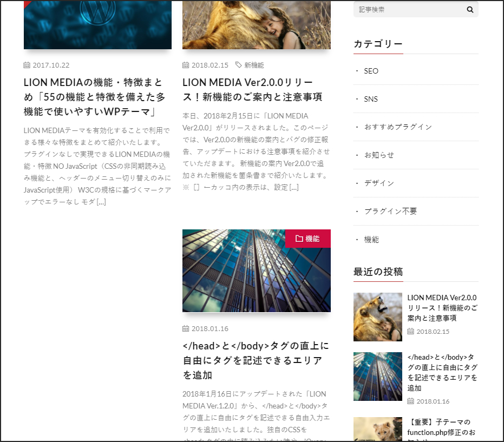The height and width of the screenshot is (442, 504).
Task: Click the folder icon on 機能 badge
Action: point(299,239)
